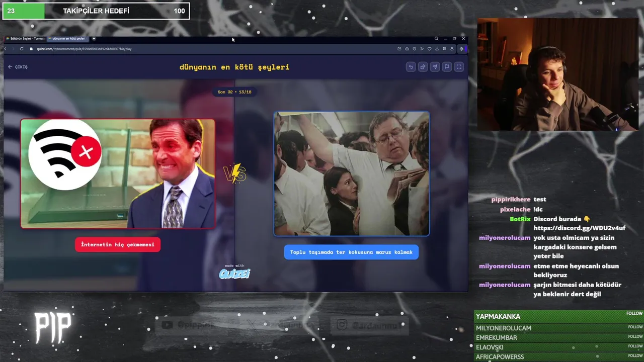The height and width of the screenshot is (362, 644).
Task: Click the quiz title "dünyanın en kötü şeyleri"
Action: coord(234,67)
